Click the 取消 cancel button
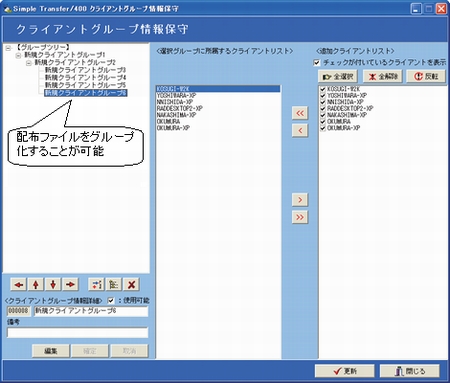Viewport: 450px width, 383px height. click(129, 351)
